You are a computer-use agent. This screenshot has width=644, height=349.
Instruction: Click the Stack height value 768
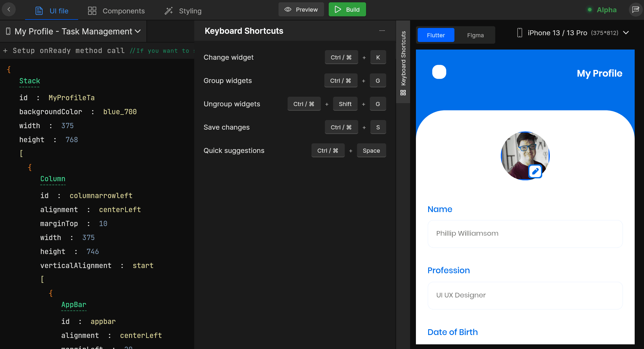[x=71, y=140]
